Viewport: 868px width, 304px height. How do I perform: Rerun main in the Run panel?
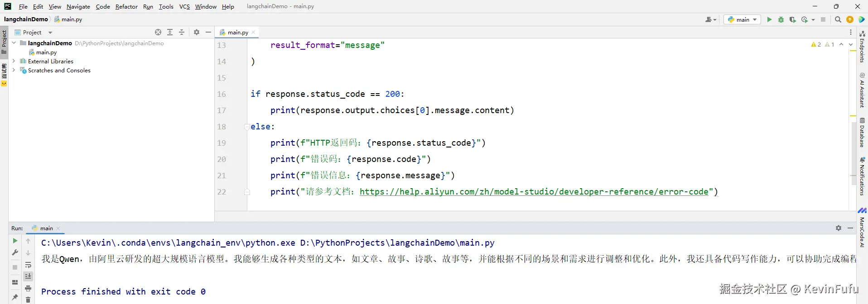(15, 241)
